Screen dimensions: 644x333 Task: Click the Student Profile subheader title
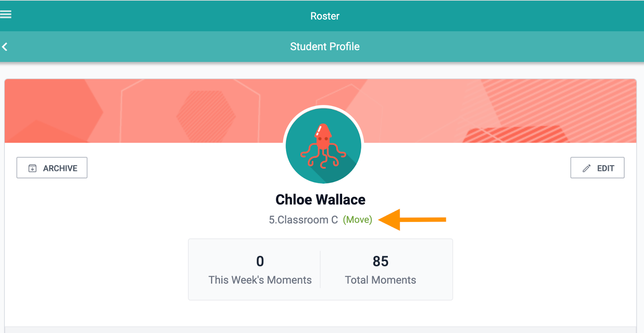tap(325, 47)
